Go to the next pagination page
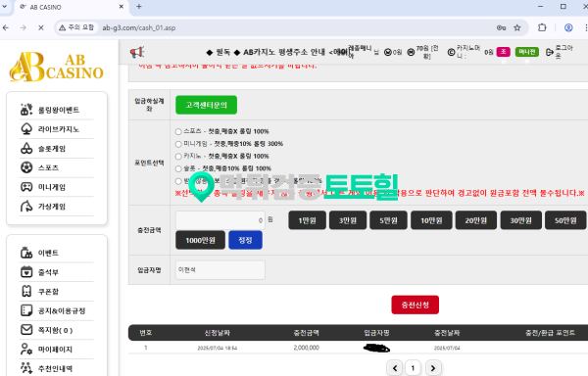The width and height of the screenshot is (588, 376). 433,368
